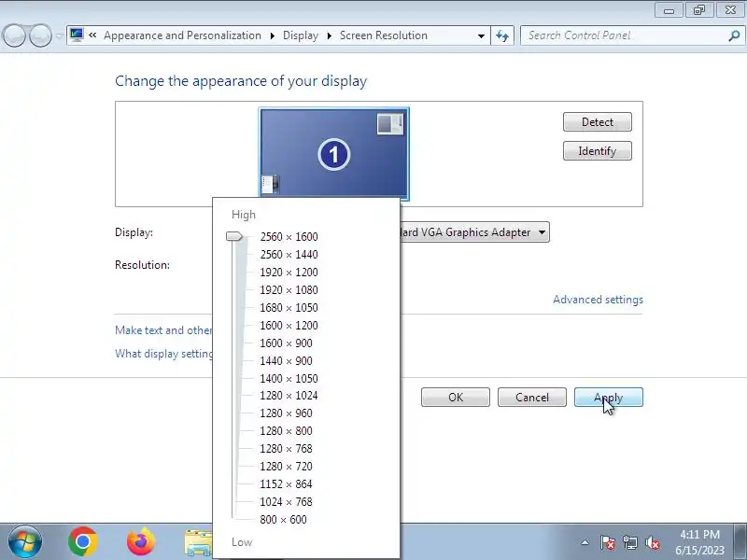Open muted volume tray icon
The height and width of the screenshot is (560, 747).
pyautogui.click(x=652, y=542)
